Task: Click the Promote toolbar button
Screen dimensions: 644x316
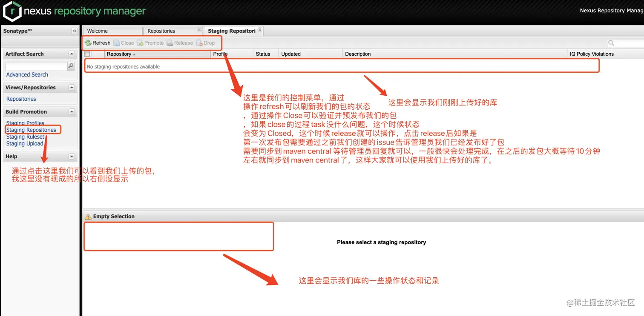Action: coord(150,43)
